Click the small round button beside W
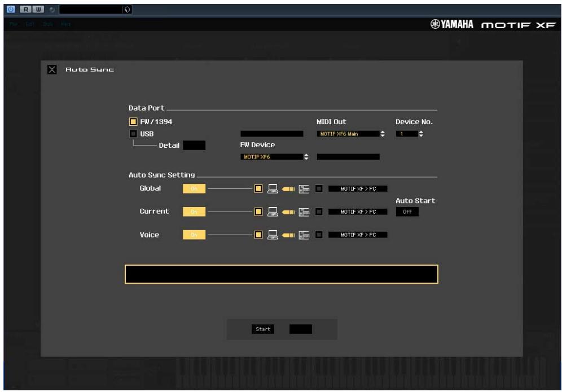 coord(52,10)
